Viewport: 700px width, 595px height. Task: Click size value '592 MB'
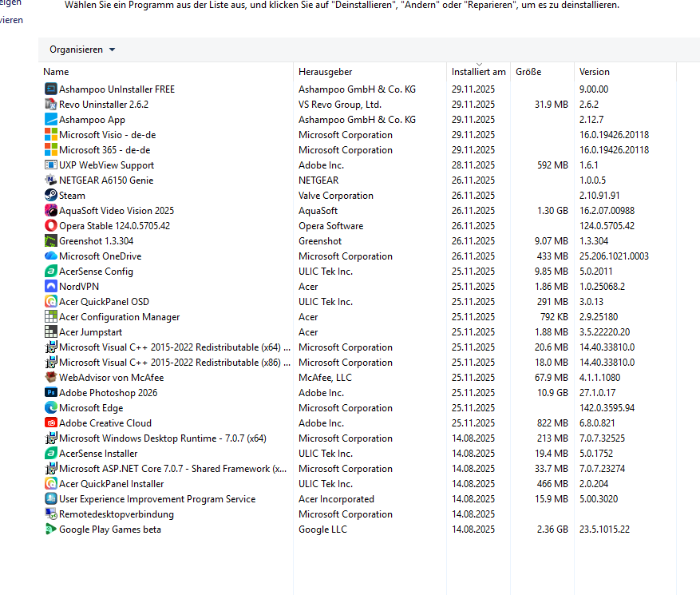tap(552, 165)
